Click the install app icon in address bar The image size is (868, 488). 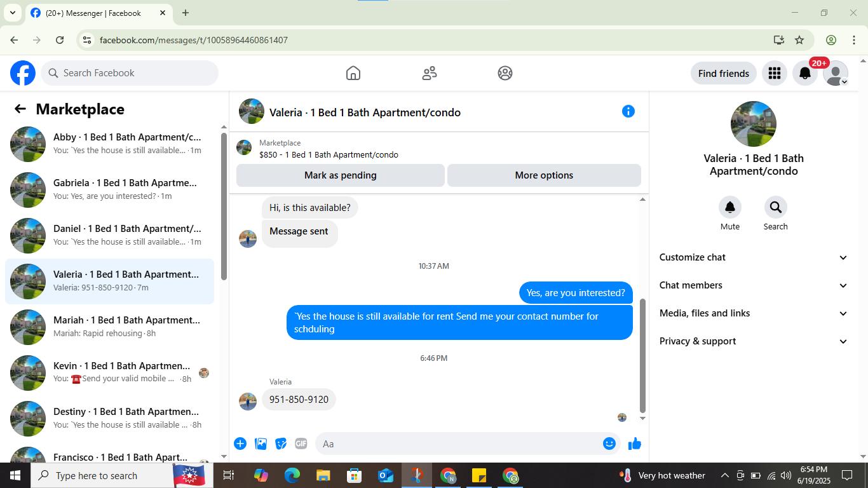[779, 40]
